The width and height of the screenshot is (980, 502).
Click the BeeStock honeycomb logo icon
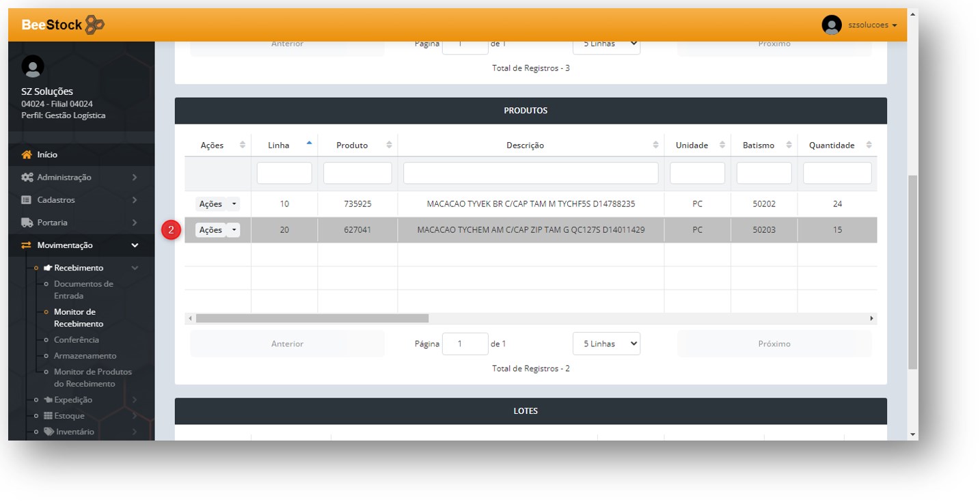pyautogui.click(x=95, y=25)
